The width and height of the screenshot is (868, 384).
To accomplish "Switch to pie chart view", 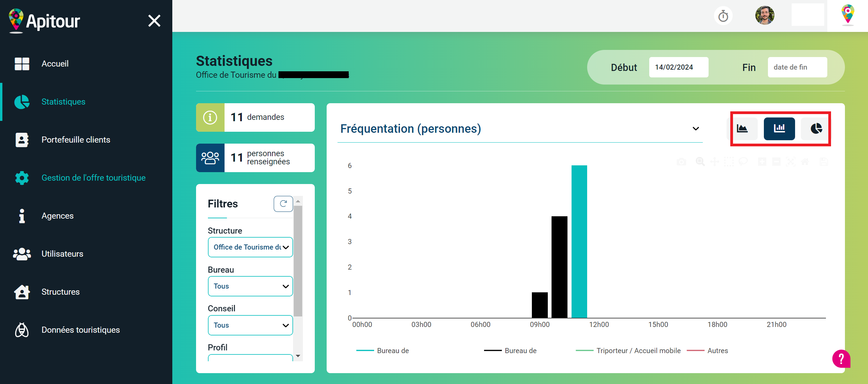I will pos(816,129).
